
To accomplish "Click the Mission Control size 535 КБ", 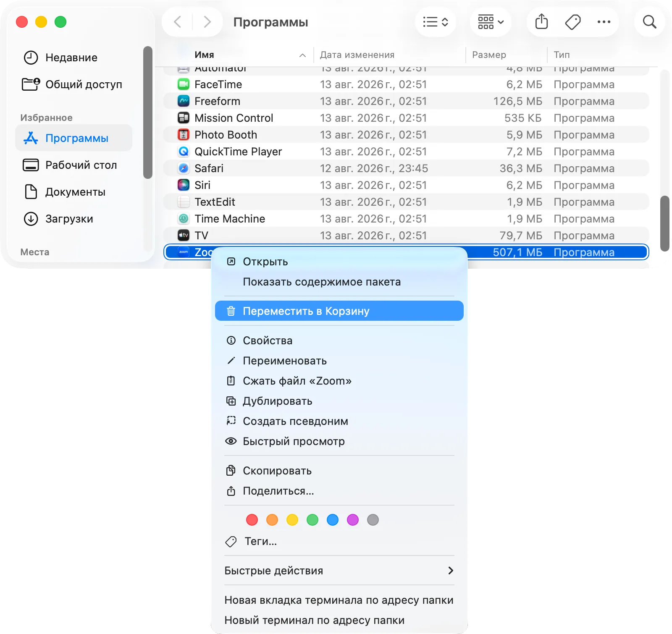I will coord(523,118).
